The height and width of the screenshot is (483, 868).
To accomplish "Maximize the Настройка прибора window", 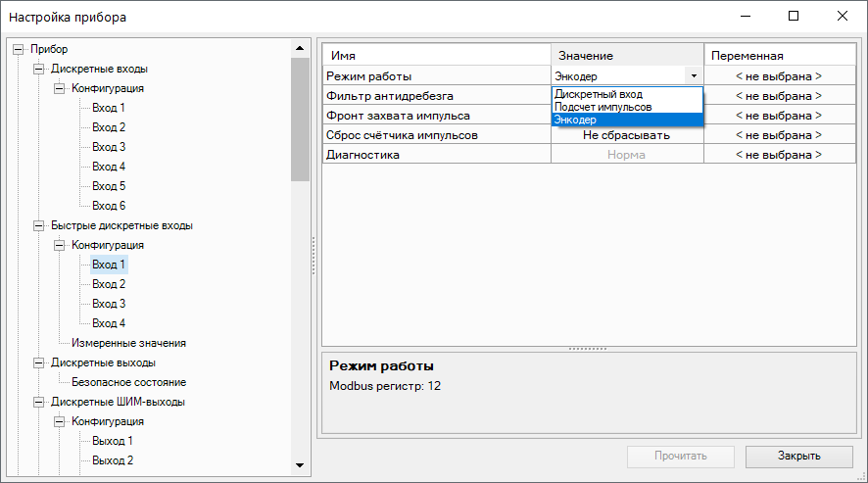I will pyautogui.click(x=794, y=17).
